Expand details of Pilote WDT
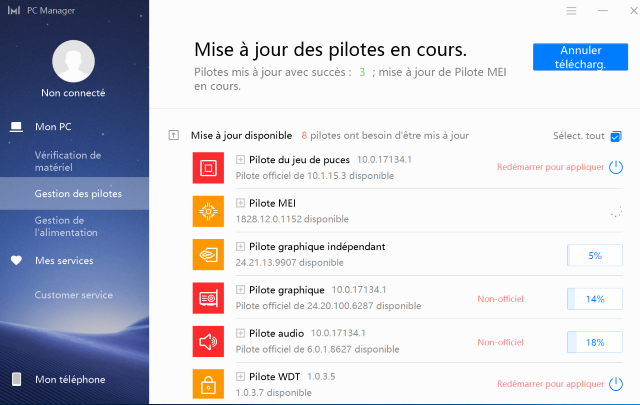 240,376
